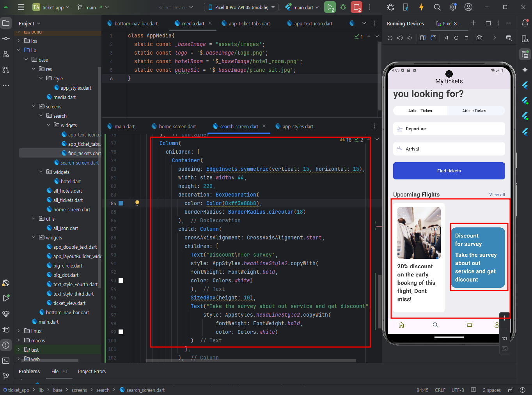This screenshot has height=395, width=532.
Task: Collapse the lib folder
Action: [19, 50]
